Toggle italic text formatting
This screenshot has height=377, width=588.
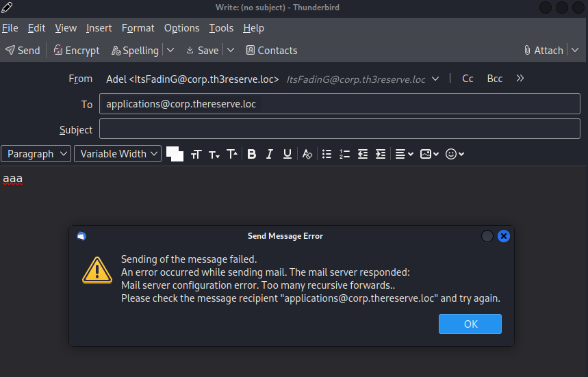[269, 154]
